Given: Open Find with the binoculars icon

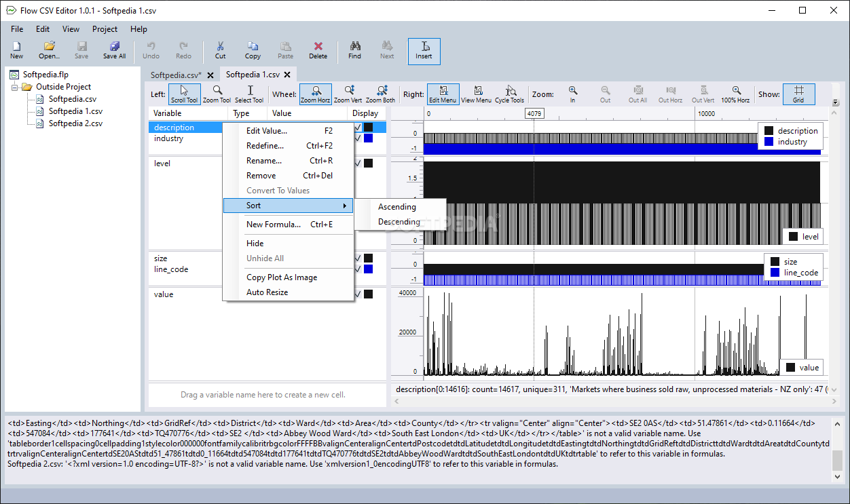Looking at the screenshot, I should pos(354,51).
